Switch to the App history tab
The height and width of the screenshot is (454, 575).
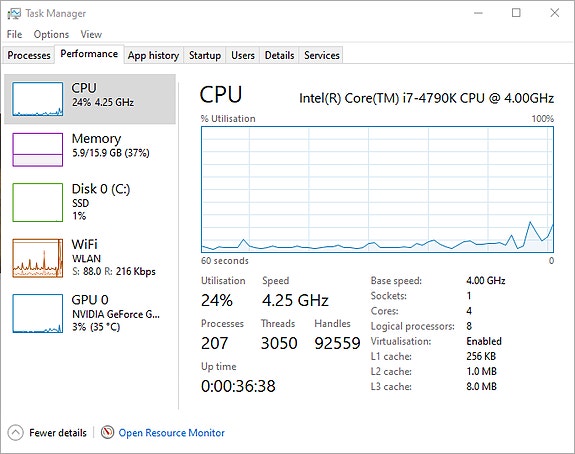(153, 55)
